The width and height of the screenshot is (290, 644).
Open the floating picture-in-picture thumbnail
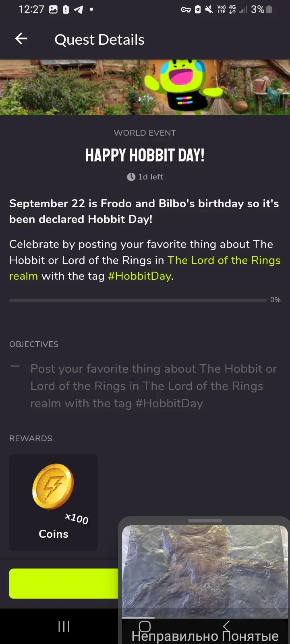click(x=205, y=572)
